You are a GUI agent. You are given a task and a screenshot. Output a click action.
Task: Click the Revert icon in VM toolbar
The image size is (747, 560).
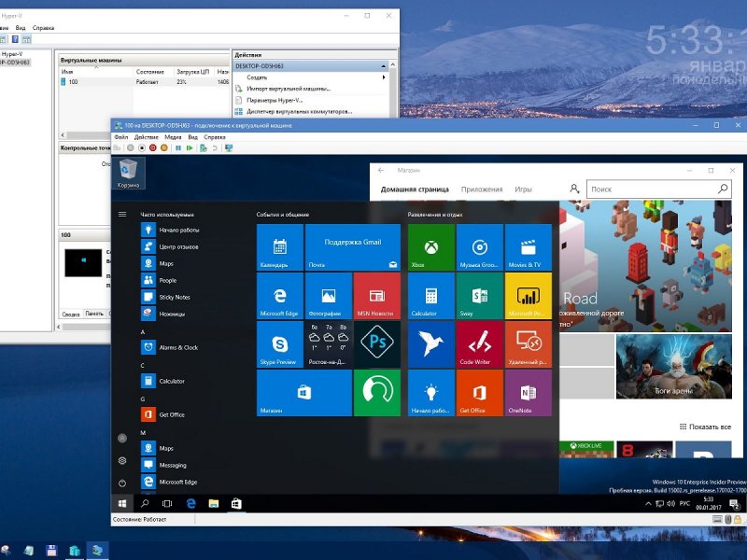click(215, 148)
